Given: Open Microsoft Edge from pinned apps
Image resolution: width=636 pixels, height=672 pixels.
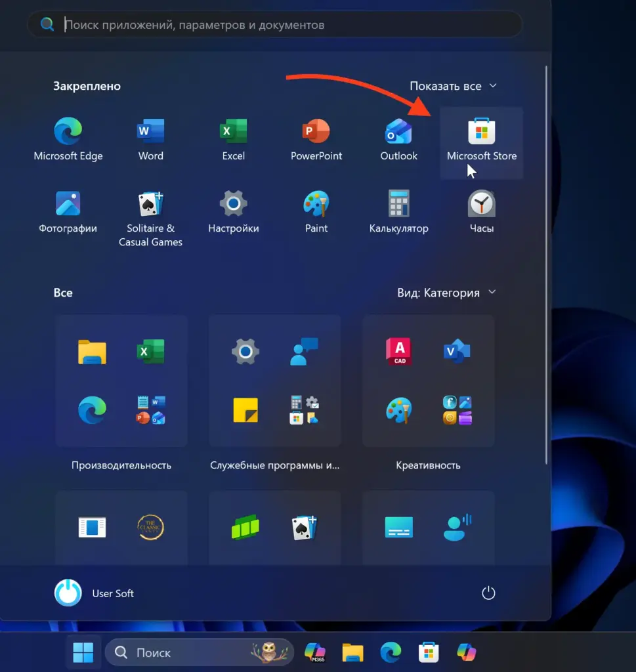Looking at the screenshot, I should (68, 139).
